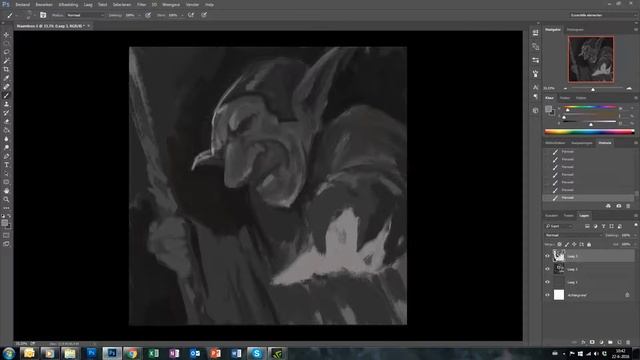Screen dimensions: 640x360
Task: Click the Navigator preview thumbnail
Action: click(591, 59)
